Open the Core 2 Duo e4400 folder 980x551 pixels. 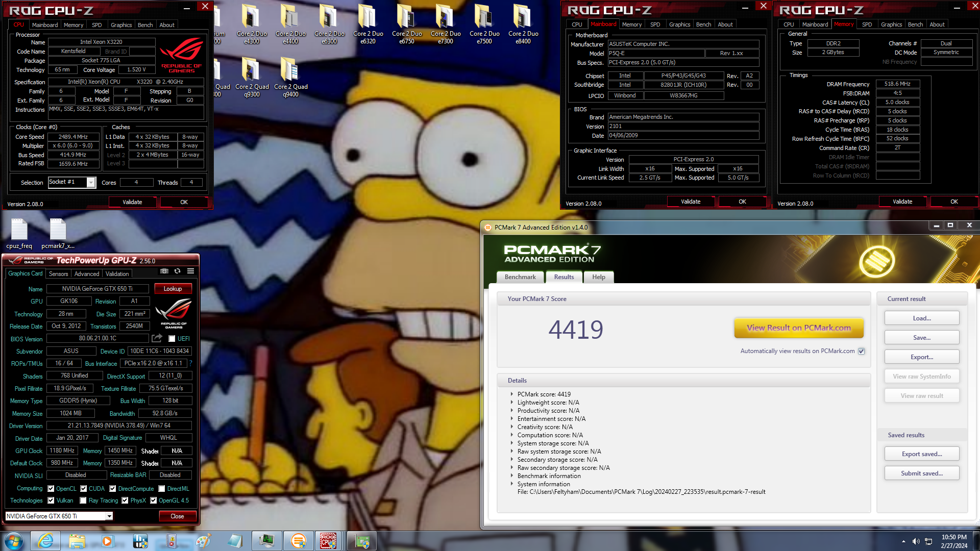tap(290, 23)
